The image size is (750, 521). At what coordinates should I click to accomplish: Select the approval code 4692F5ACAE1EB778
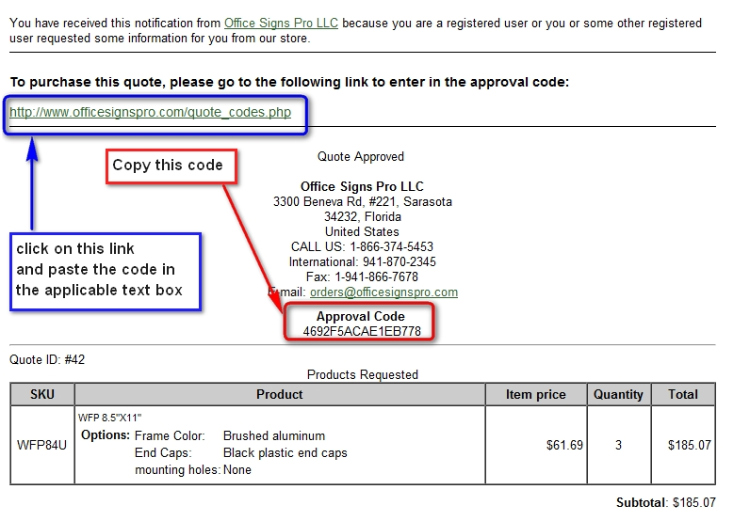(362, 332)
